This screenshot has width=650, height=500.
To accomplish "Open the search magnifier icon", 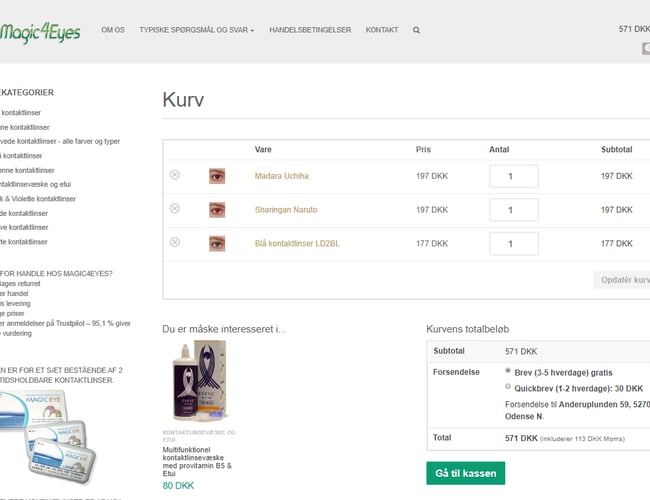I will click(x=416, y=30).
